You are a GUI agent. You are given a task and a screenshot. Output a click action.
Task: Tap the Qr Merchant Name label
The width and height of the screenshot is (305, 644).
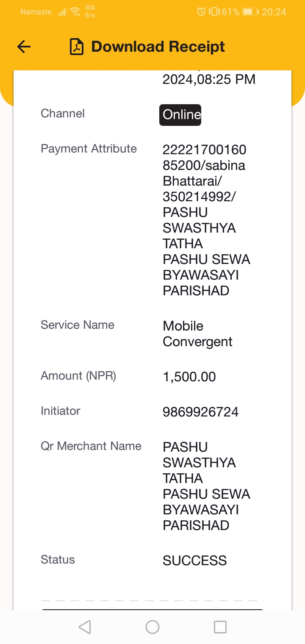click(91, 446)
